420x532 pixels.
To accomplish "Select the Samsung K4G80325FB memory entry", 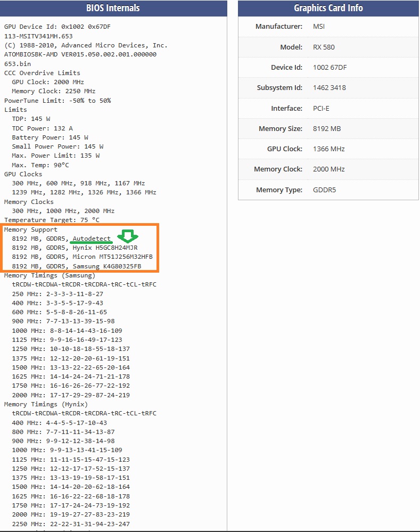I will [x=77, y=266].
